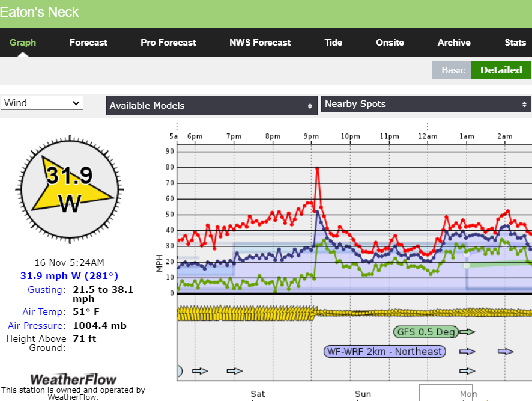This screenshot has height=401, width=532.
Task: Switch to Detailed view mode
Action: [x=501, y=70]
